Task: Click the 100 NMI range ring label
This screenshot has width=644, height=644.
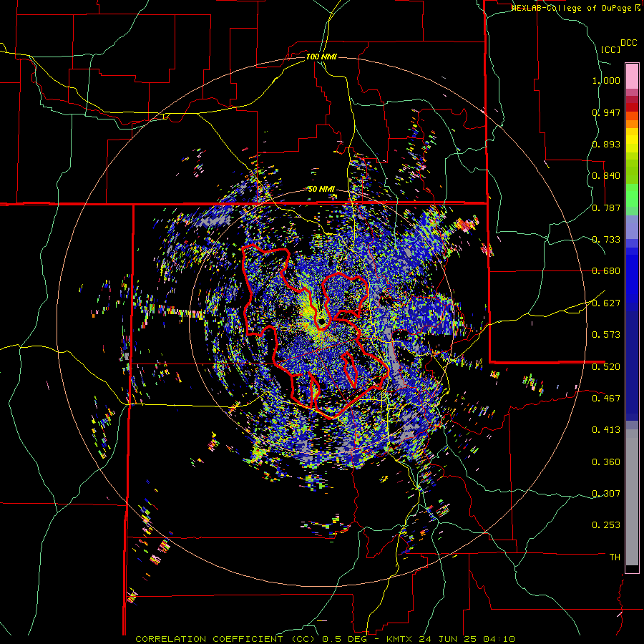Action: tap(321, 57)
